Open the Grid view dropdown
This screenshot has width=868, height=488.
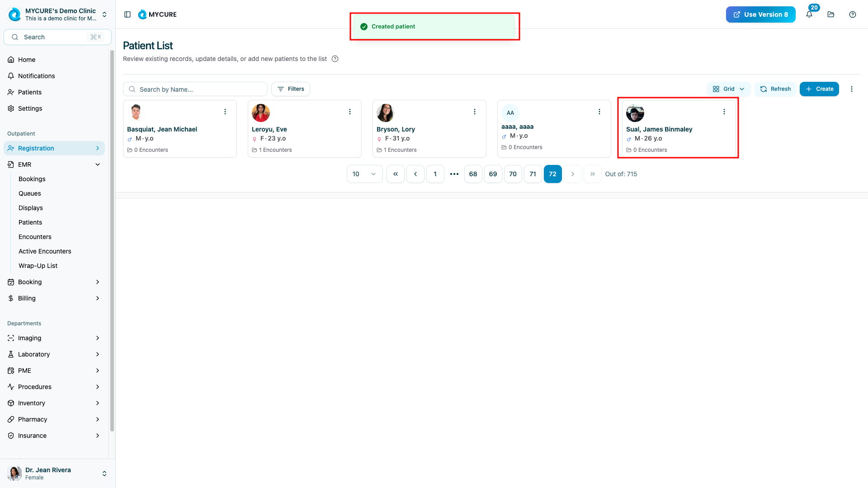[728, 89]
